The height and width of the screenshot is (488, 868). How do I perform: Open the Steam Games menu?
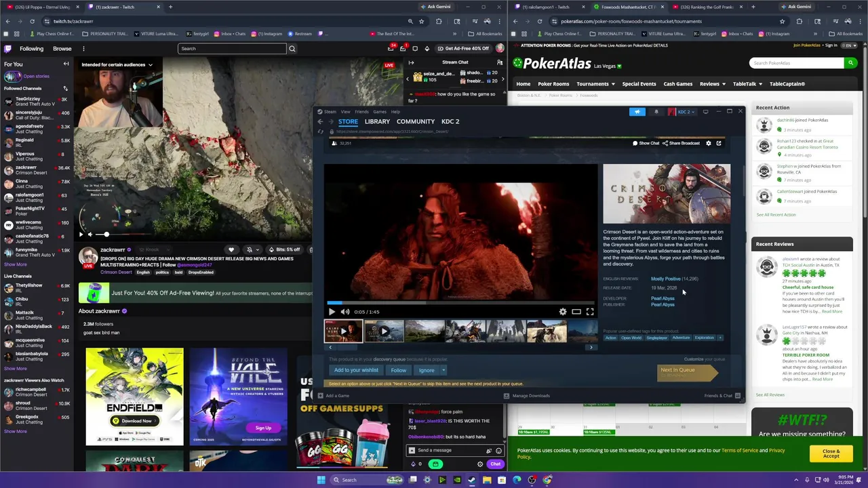click(x=380, y=112)
